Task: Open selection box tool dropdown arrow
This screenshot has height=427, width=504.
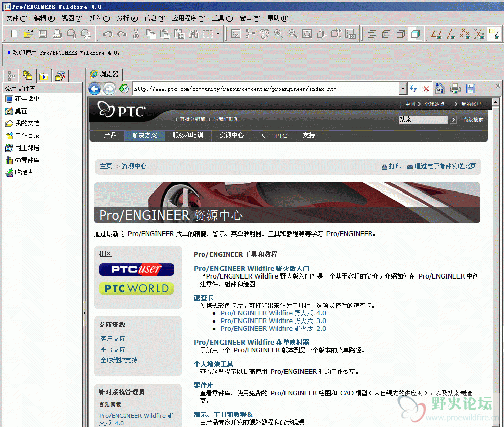Action: click(x=218, y=33)
